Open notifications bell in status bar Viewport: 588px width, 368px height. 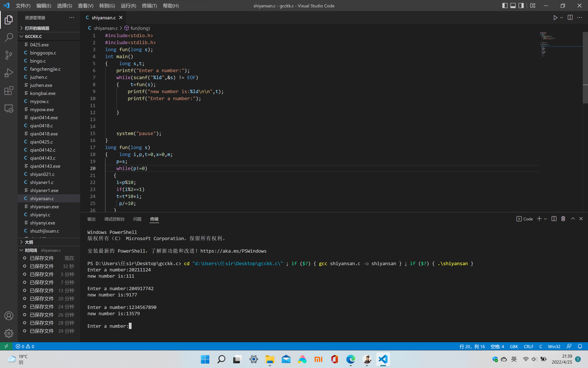580,346
